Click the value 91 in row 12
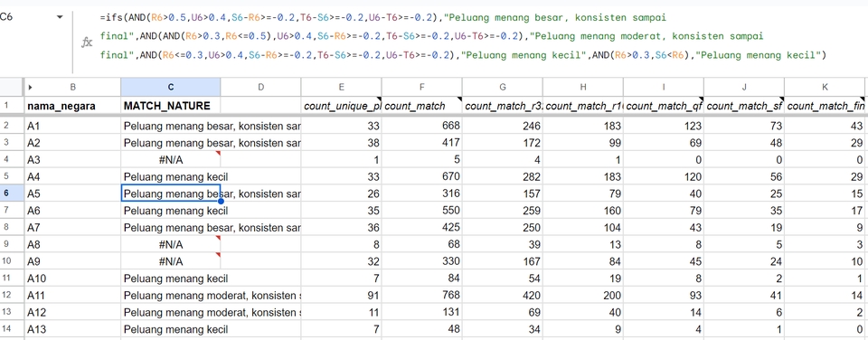 (x=341, y=296)
